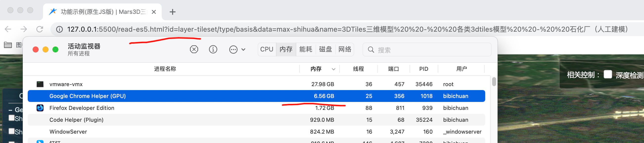Screen dimensions: 644x143
Task: Toggle the first Sh checkbox in left panel
Action: coord(11,118)
